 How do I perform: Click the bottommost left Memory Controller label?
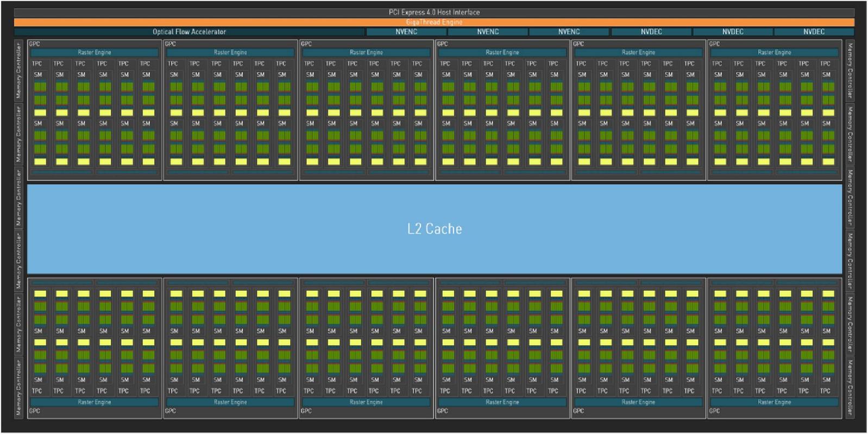[x=19, y=387]
